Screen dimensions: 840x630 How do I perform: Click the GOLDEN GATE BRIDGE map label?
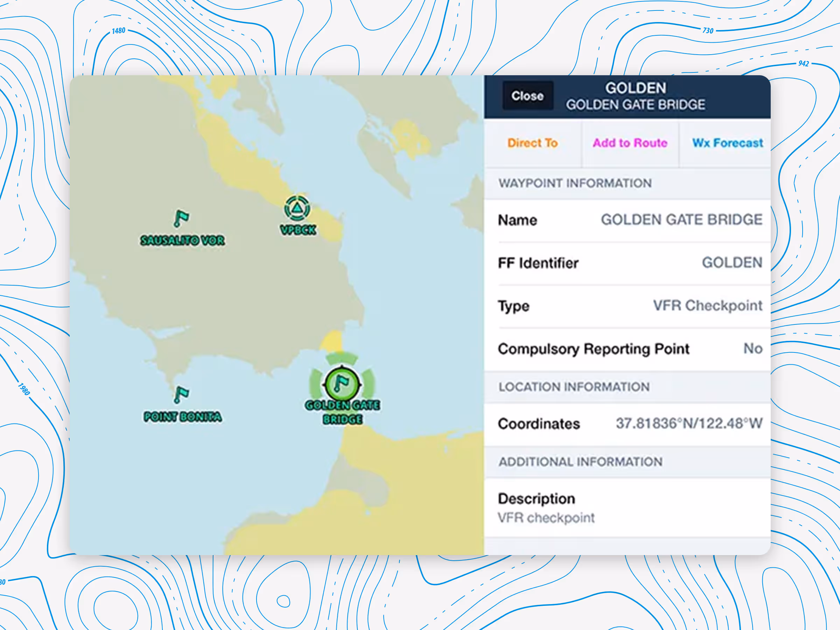click(x=342, y=412)
